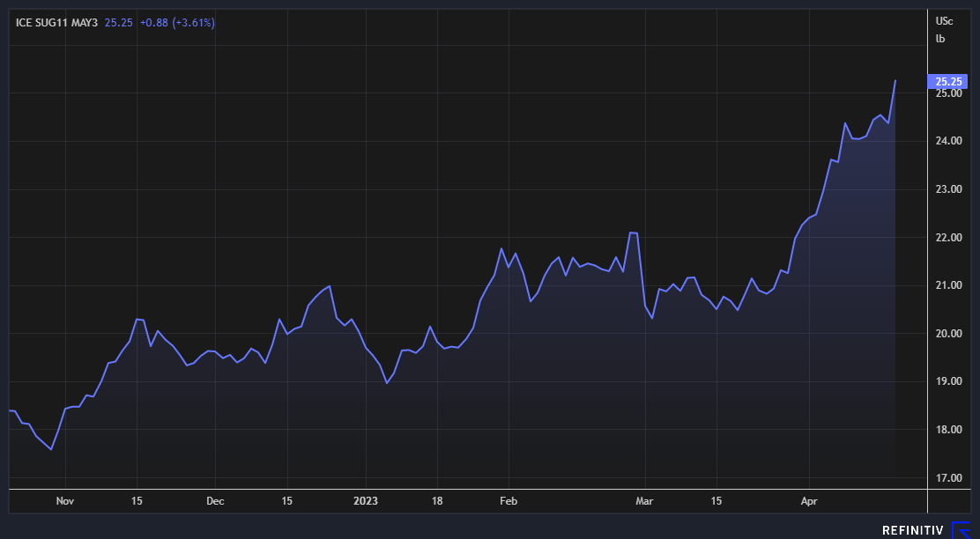
Task: Click the 19.00 price axis label
Action: click(x=948, y=381)
